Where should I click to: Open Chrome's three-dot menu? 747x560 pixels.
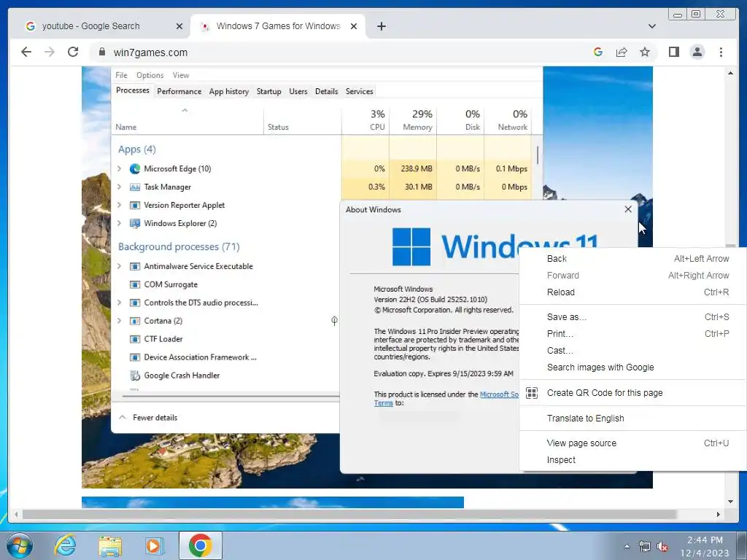(721, 52)
